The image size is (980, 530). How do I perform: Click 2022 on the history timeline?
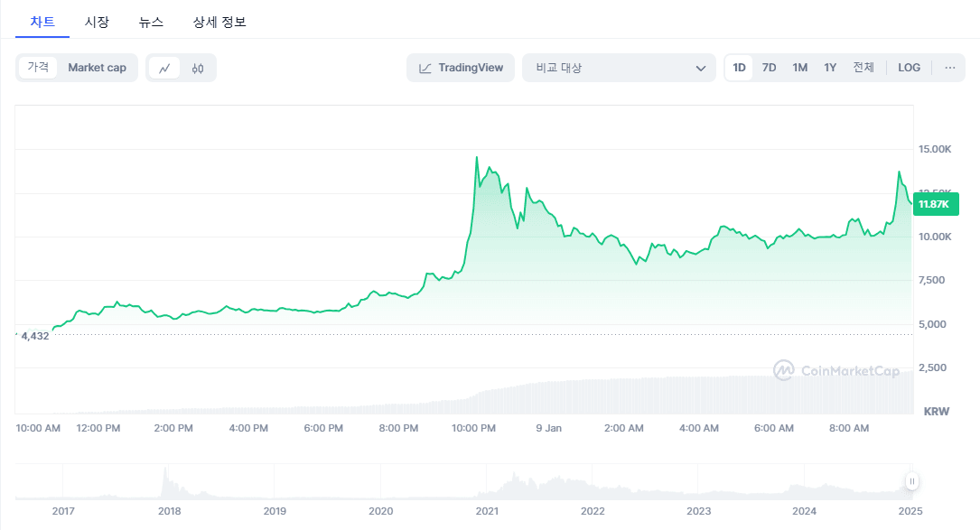click(593, 511)
